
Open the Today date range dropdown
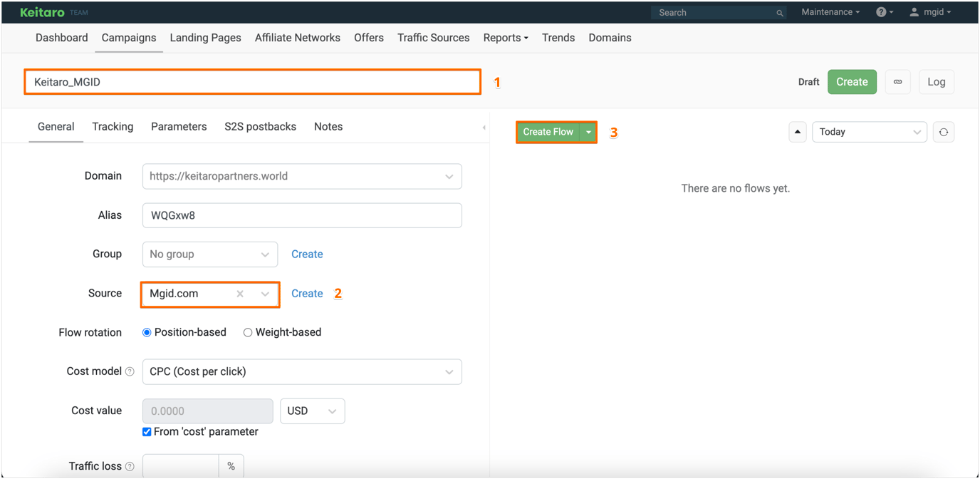point(869,132)
